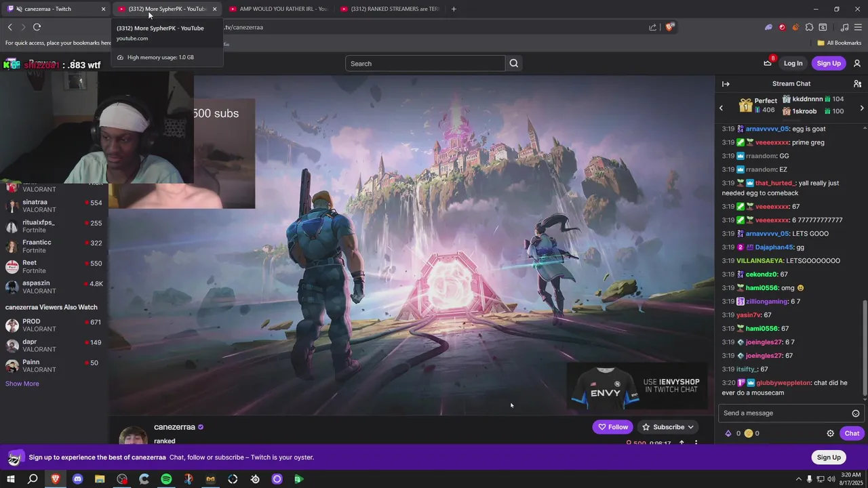Switch to AMP WOULD YOU RATHER IRL tab
Image resolution: width=868 pixels, height=488 pixels.
click(x=278, y=9)
